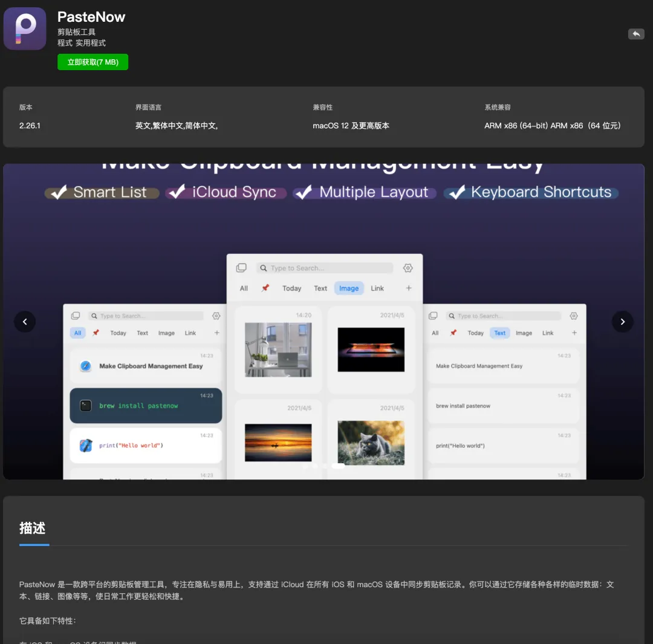Click the plus icon in the right panel tabs
The image size is (653, 644).
(x=574, y=333)
